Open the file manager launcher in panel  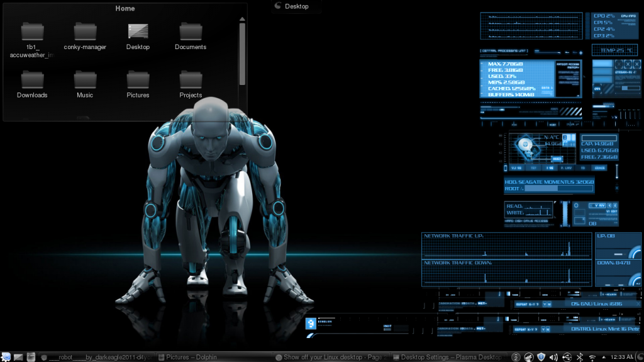[31, 357]
